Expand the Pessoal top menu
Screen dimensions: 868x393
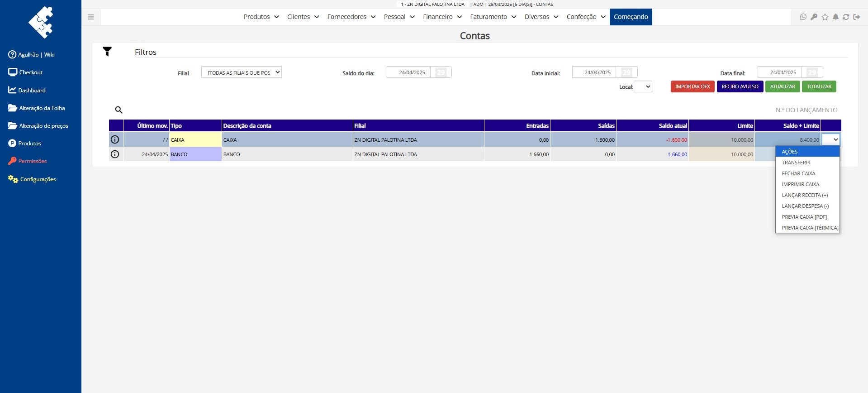399,17
